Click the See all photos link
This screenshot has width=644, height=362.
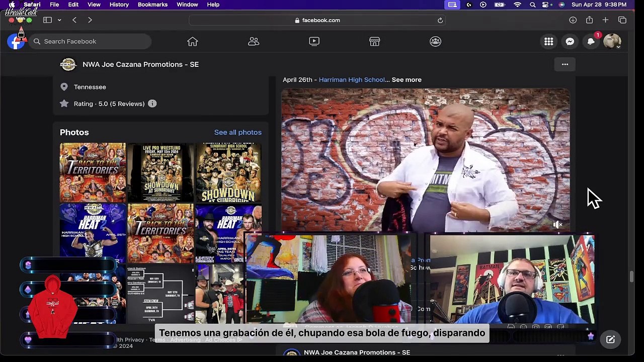click(238, 132)
